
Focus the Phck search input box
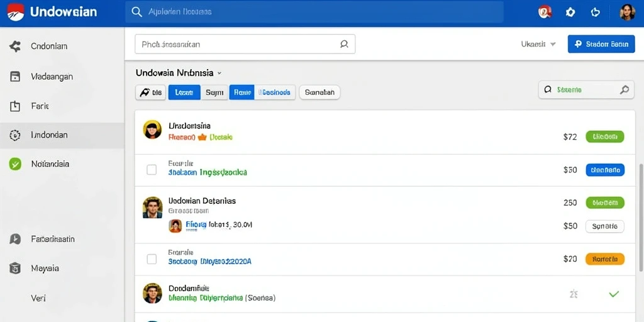(x=245, y=44)
